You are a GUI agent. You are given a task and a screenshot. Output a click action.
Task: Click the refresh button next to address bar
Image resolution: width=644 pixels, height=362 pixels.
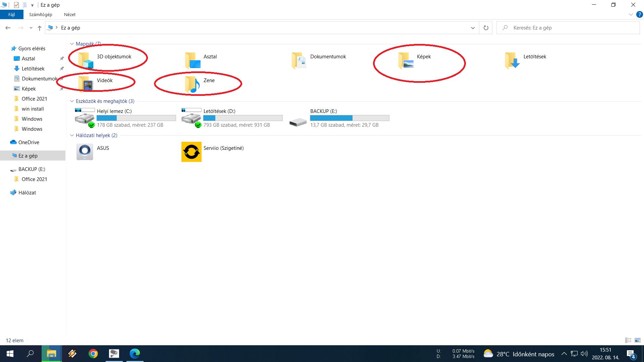coord(486,28)
